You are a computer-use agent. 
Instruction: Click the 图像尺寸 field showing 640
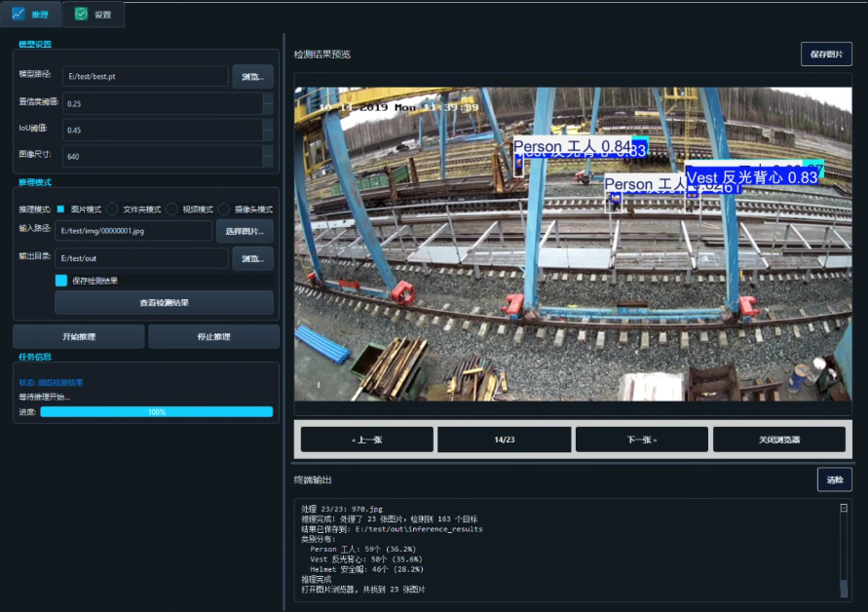click(x=163, y=156)
